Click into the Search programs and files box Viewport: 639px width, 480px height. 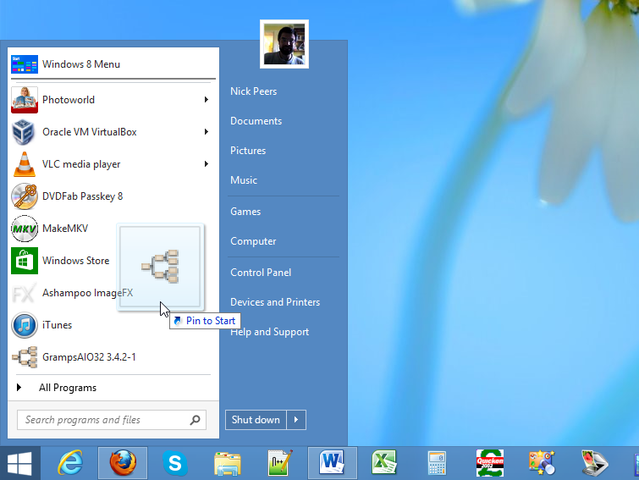112,420
